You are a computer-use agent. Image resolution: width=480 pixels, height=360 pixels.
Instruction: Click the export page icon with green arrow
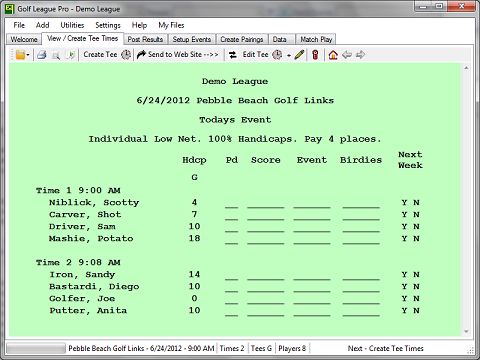click(70, 55)
